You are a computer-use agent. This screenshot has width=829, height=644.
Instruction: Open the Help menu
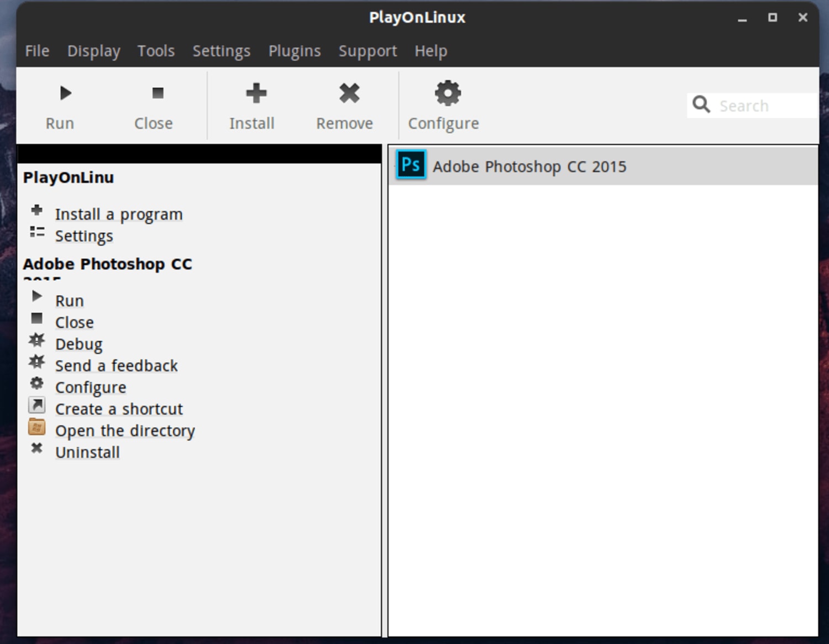(431, 51)
